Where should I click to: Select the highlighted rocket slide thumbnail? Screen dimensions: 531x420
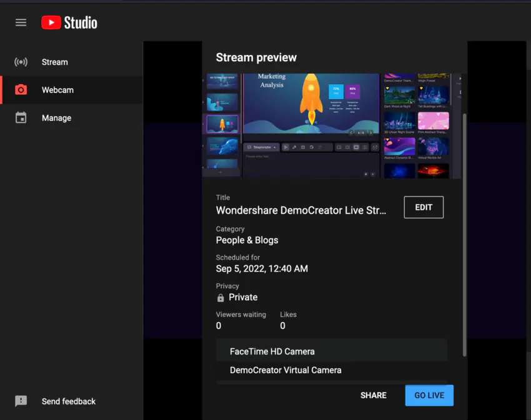pos(222,124)
